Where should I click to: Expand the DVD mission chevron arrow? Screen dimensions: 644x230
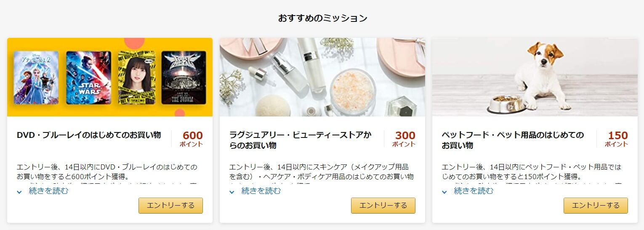19,192
